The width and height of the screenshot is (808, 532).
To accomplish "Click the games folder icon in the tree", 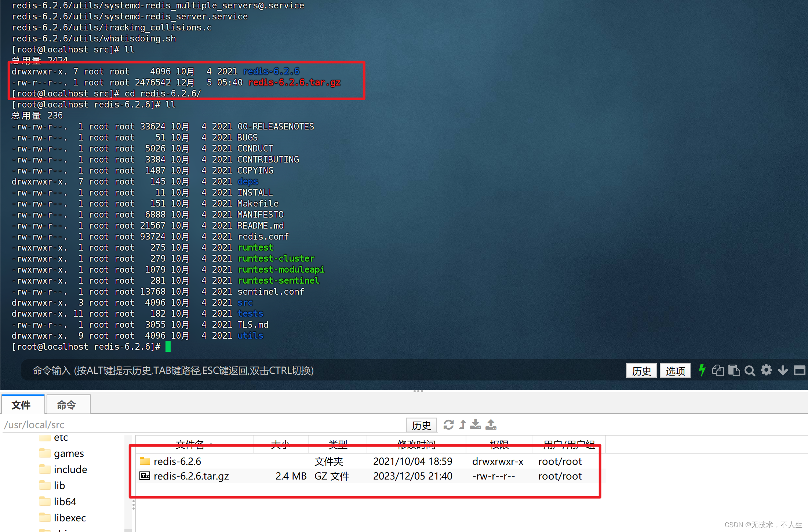I will coord(45,453).
